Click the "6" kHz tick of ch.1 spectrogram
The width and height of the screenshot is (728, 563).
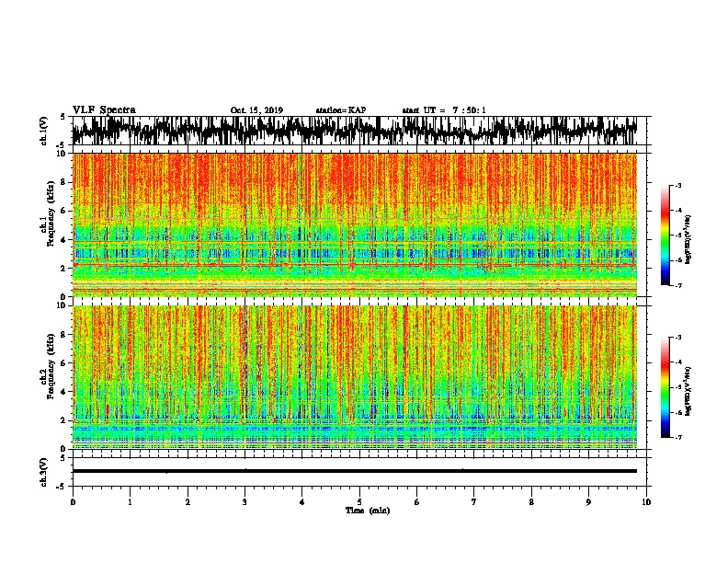[63, 211]
